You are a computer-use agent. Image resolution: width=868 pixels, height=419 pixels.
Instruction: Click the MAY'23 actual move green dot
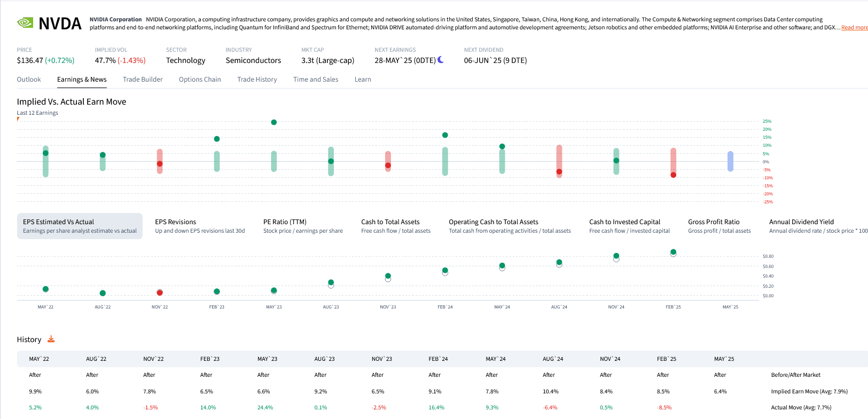pos(274,122)
